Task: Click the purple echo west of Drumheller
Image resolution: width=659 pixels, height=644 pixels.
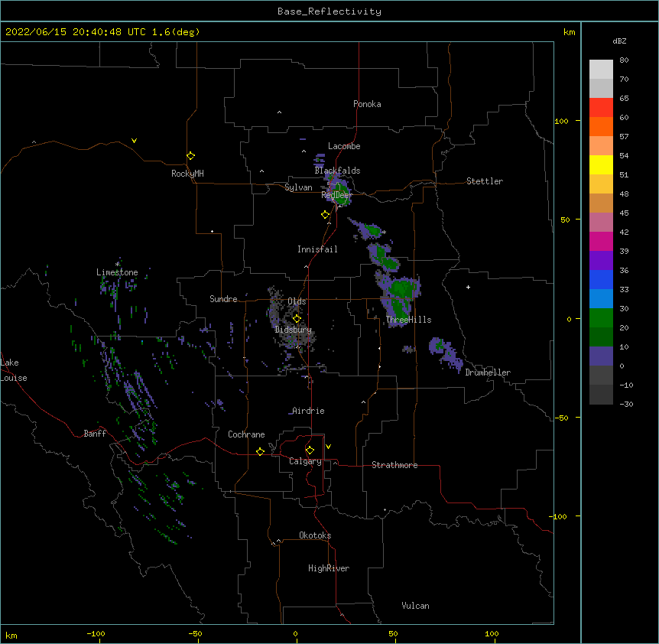Action: (x=445, y=353)
